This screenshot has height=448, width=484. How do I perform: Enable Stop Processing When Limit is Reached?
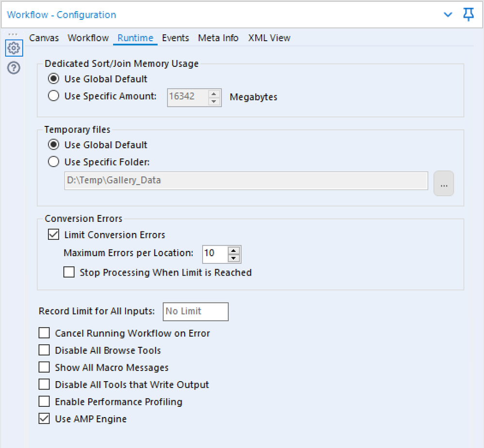(x=69, y=273)
